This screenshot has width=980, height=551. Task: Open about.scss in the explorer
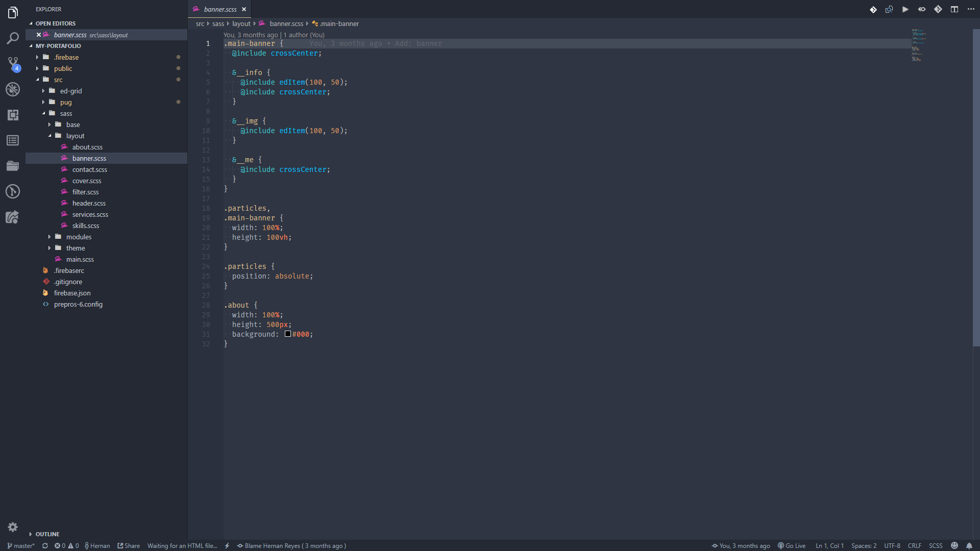click(x=87, y=147)
